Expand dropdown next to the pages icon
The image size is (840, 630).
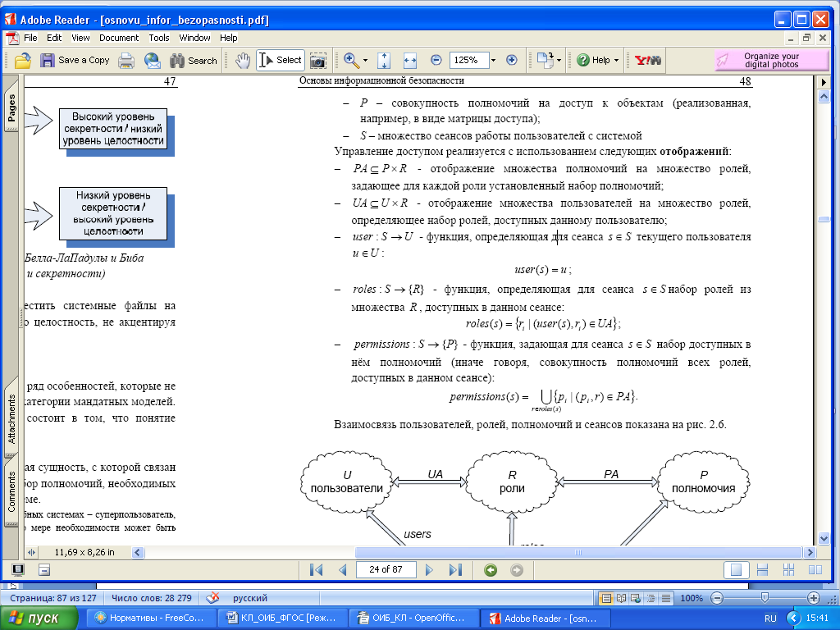click(559, 60)
